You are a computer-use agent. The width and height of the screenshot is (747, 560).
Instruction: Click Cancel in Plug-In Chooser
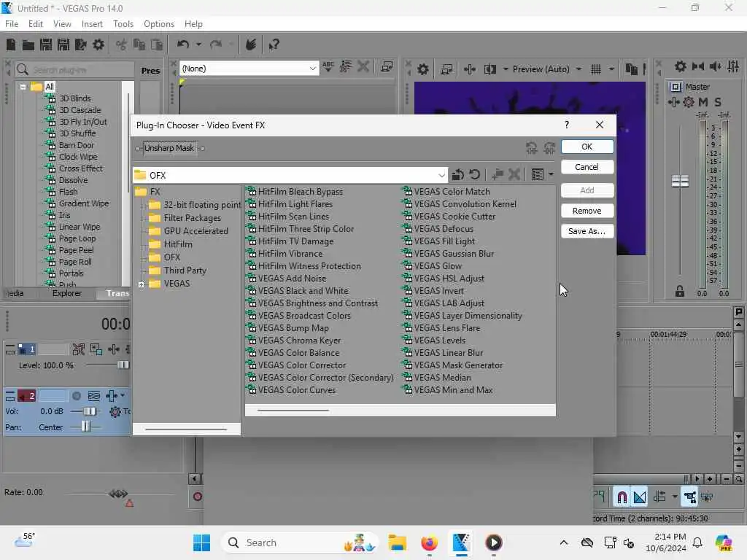click(x=587, y=167)
